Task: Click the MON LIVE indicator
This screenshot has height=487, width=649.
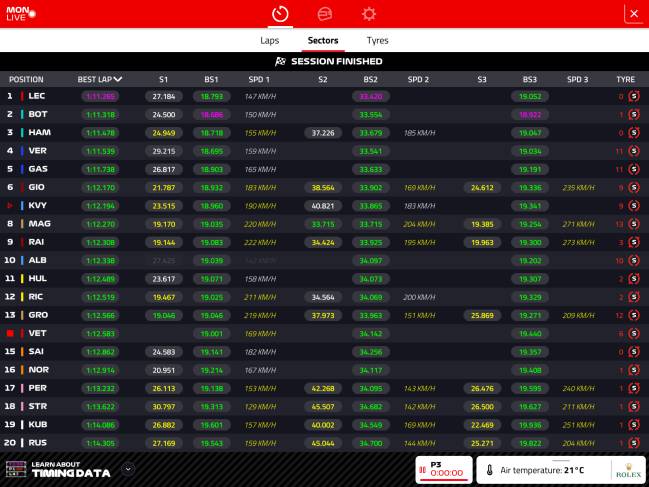Action: pyautogui.click(x=20, y=14)
